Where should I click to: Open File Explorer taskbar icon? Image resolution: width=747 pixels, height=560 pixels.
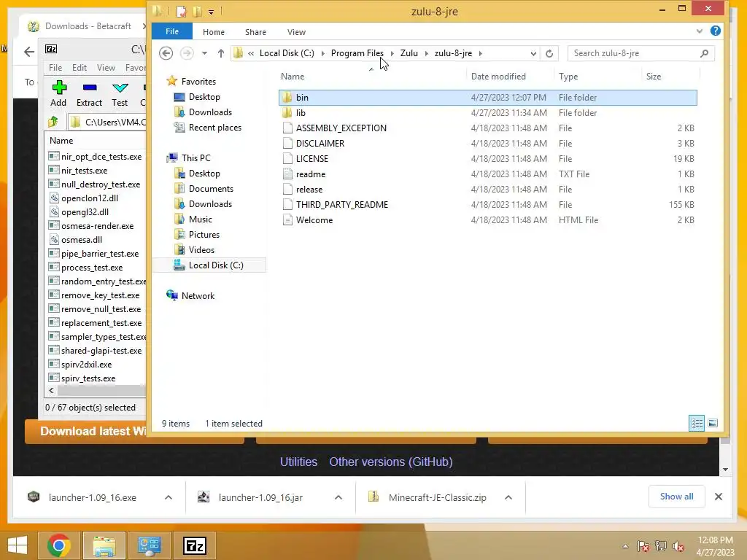point(104,545)
